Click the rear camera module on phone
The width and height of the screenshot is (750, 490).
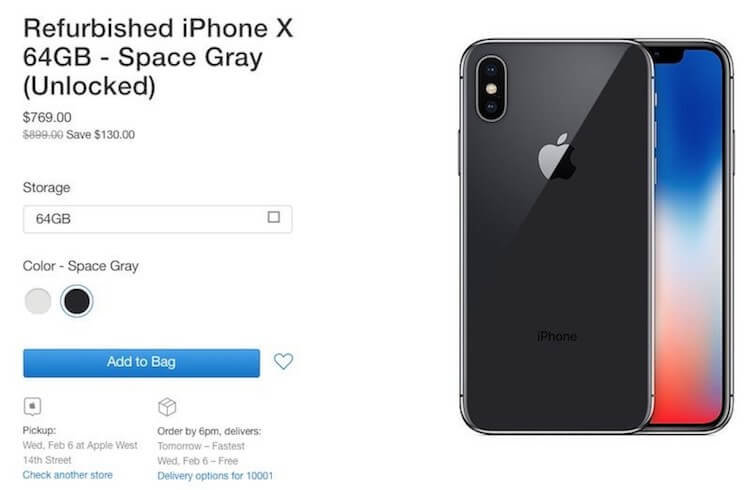coord(491,89)
